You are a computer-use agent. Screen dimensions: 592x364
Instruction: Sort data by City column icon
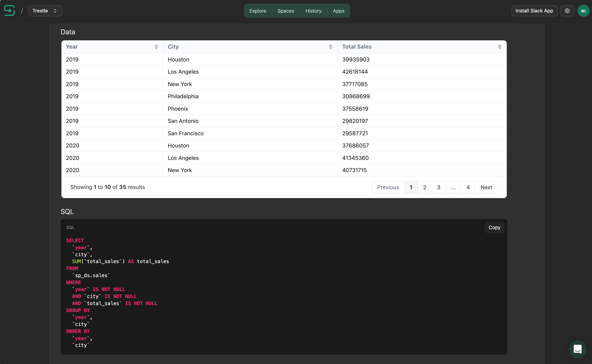tap(331, 47)
